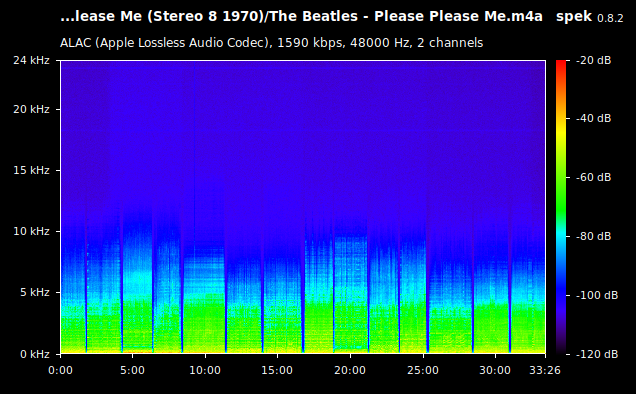Click the vertical dB color gradient bar
The height and width of the screenshot is (394, 636).
(x=561, y=207)
